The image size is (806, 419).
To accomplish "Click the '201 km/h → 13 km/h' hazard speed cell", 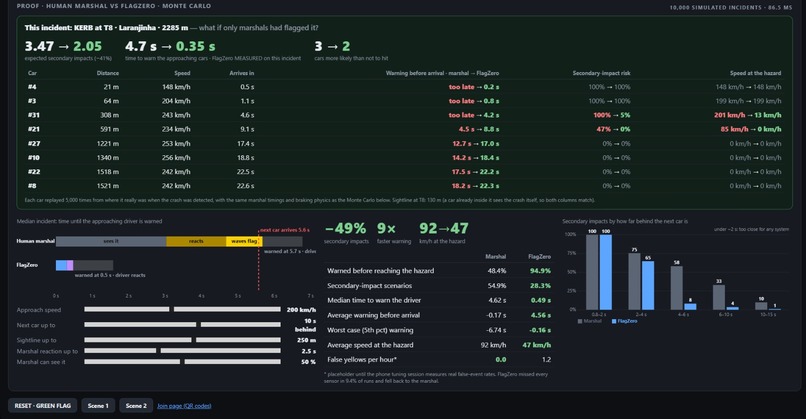I will [747, 115].
